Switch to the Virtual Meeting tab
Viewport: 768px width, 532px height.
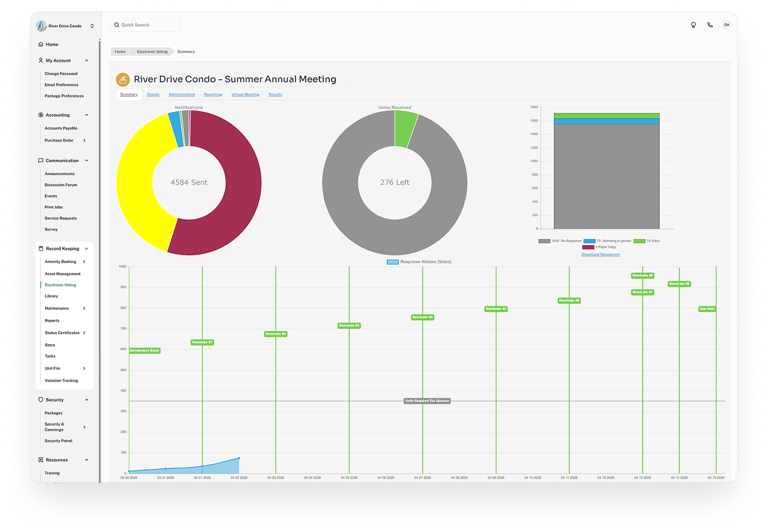245,94
